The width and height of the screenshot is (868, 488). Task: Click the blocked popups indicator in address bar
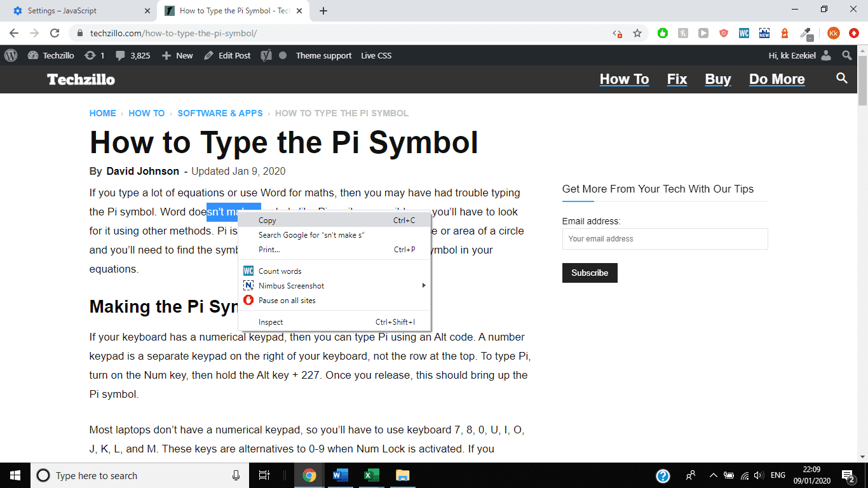coord(617,32)
